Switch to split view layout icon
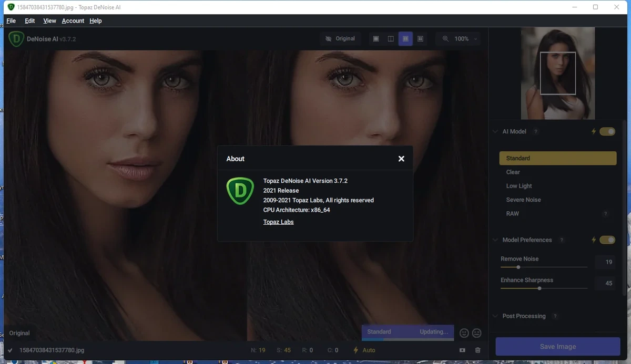 [391, 39]
